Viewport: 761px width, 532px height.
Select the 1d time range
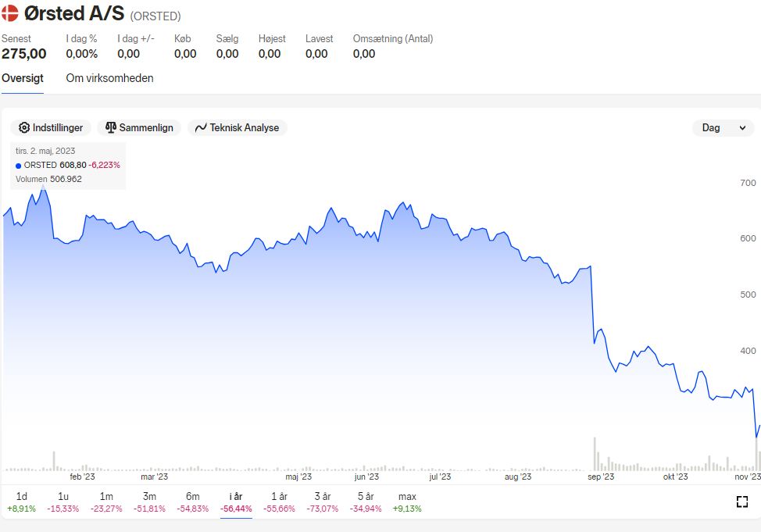(x=21, y=502)
